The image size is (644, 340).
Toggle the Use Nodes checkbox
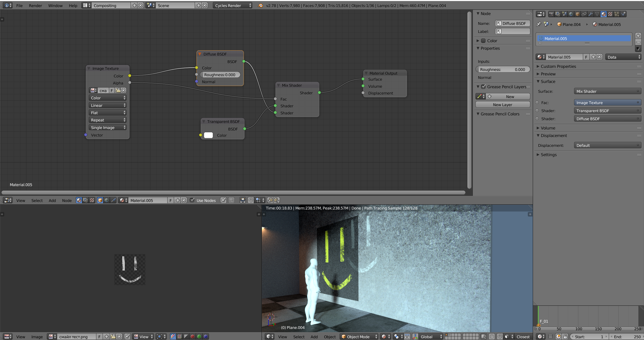192,200
